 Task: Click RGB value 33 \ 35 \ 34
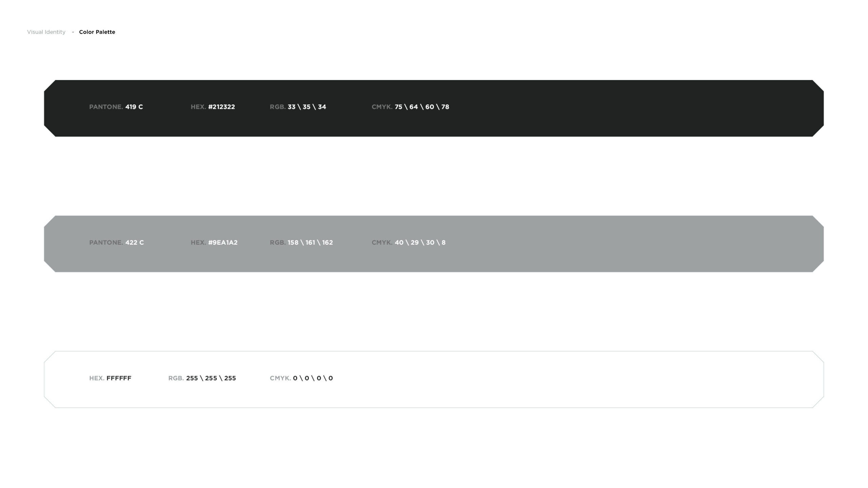307,107
